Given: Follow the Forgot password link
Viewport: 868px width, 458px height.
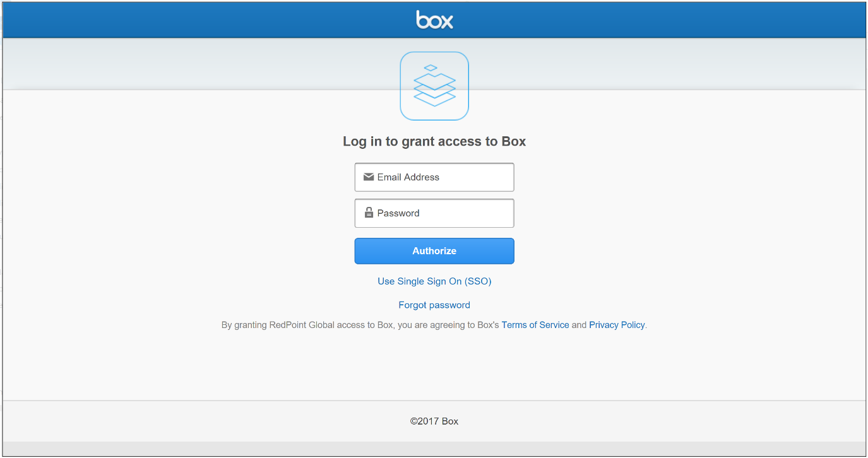Looking at the screenshot, I should pyautogui.click(x=434, y=305).
